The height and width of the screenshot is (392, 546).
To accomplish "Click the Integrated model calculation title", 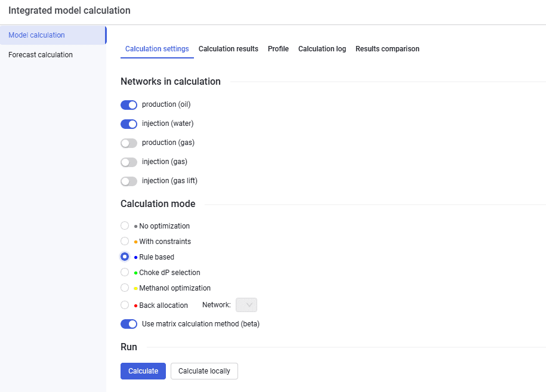I will click(x=69, y=11).
